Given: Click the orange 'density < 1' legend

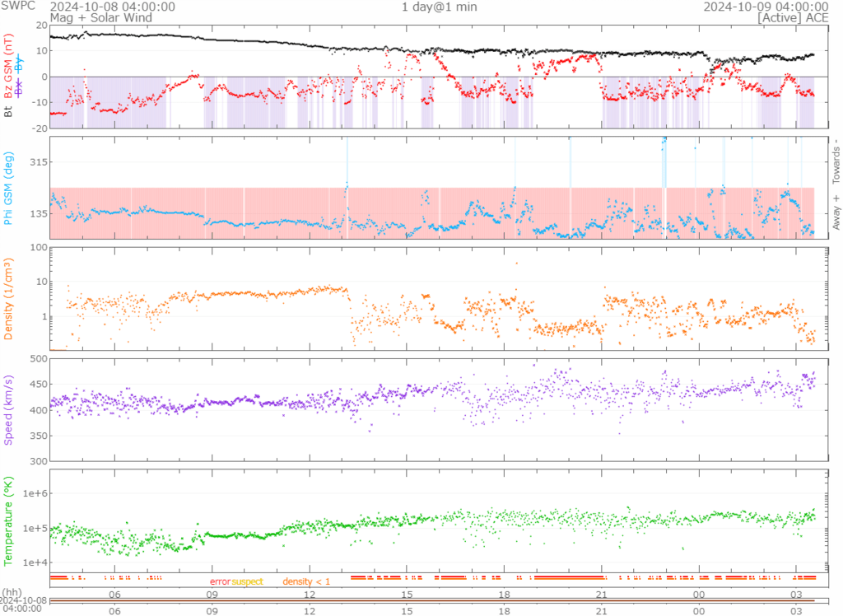Looking at the screenshot, I should pos(306,582).
